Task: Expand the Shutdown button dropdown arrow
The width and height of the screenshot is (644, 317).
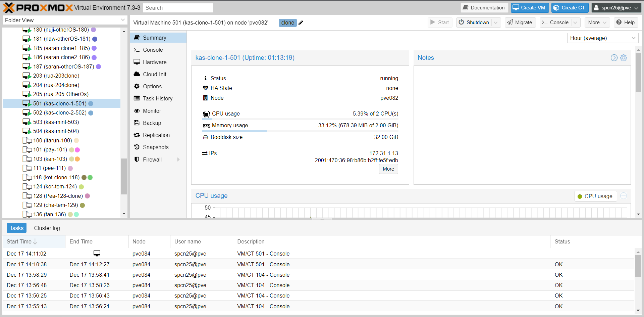Action: pyautogui.click(x=496, y=22)
